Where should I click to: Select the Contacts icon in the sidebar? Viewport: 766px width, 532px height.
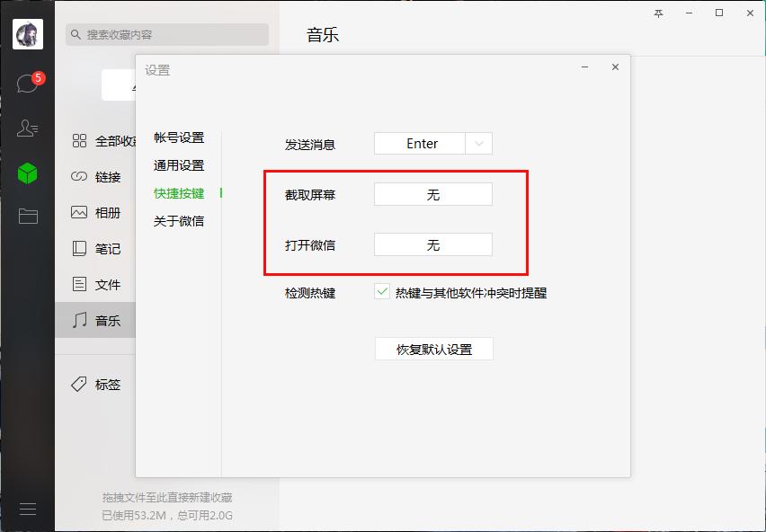tap(27, 128)
